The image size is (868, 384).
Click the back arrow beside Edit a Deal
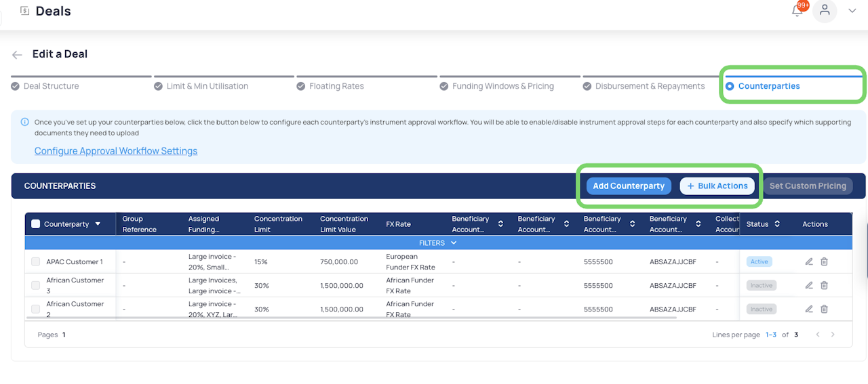(x=17, y=55)
